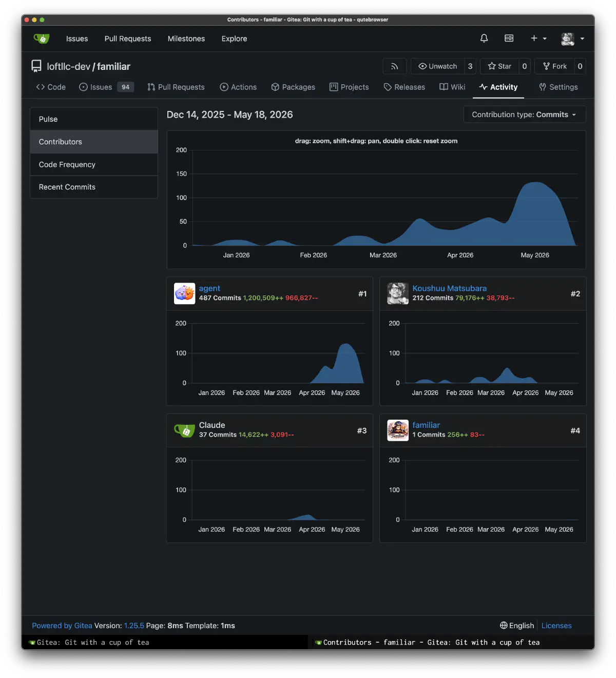Open the Pull Requests repository tab

coord(176,87)
